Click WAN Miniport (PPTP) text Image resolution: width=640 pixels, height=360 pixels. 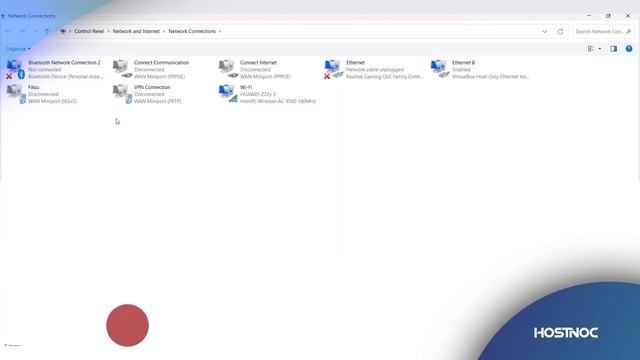click(158, 101)
